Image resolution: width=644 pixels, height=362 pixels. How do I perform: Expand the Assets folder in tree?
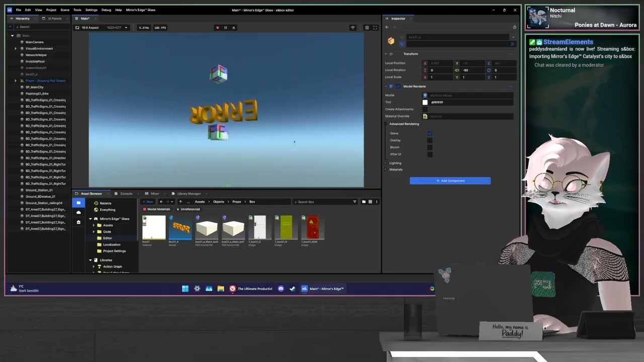tap(94, 225)
